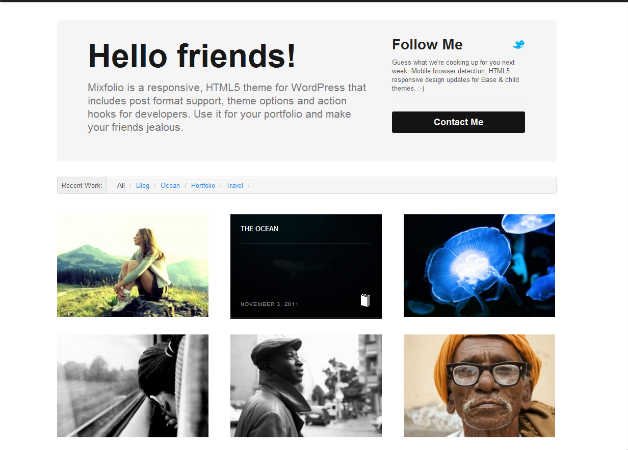Click the post format icon on The Ocean card
This screenshot has height=450, width=628.
[365, 300]
